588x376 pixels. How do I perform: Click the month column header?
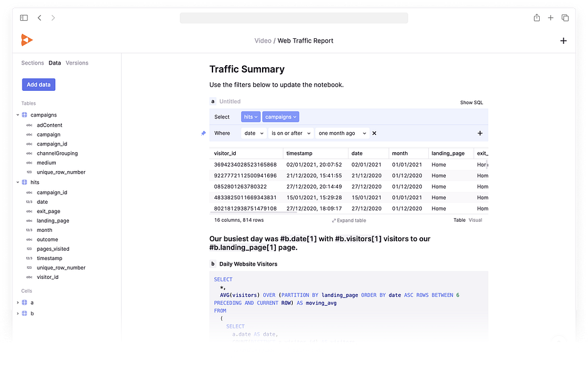(x=400, y=154)
